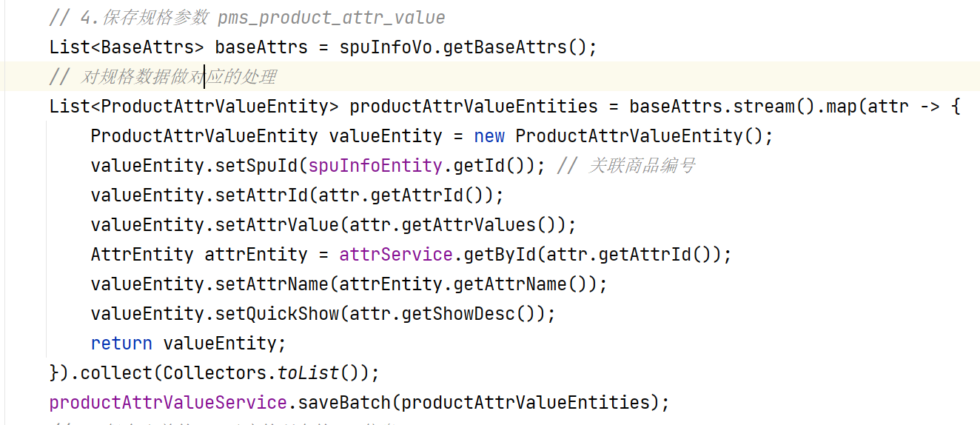Click the return keyword
Screen dimensions: 980x425
[121, 344]
